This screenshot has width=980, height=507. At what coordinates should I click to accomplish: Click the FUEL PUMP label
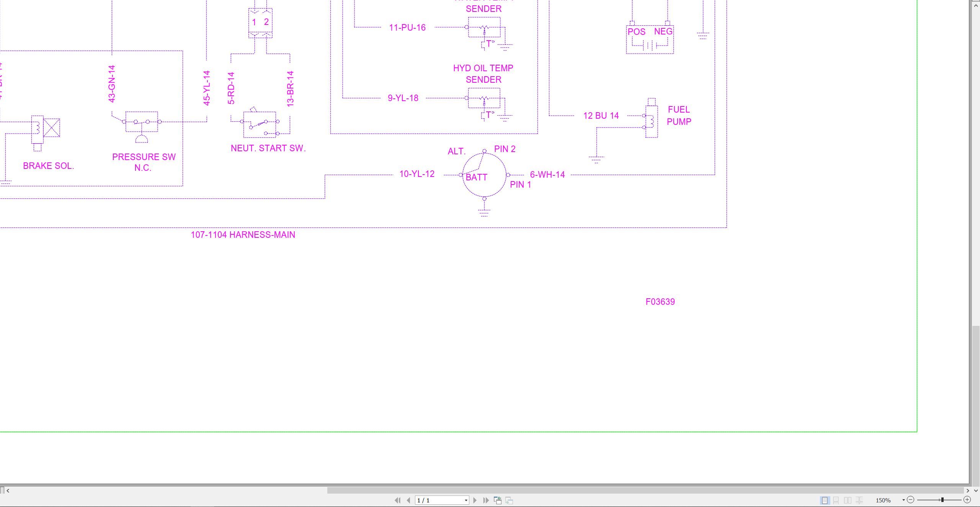[679, 116]
